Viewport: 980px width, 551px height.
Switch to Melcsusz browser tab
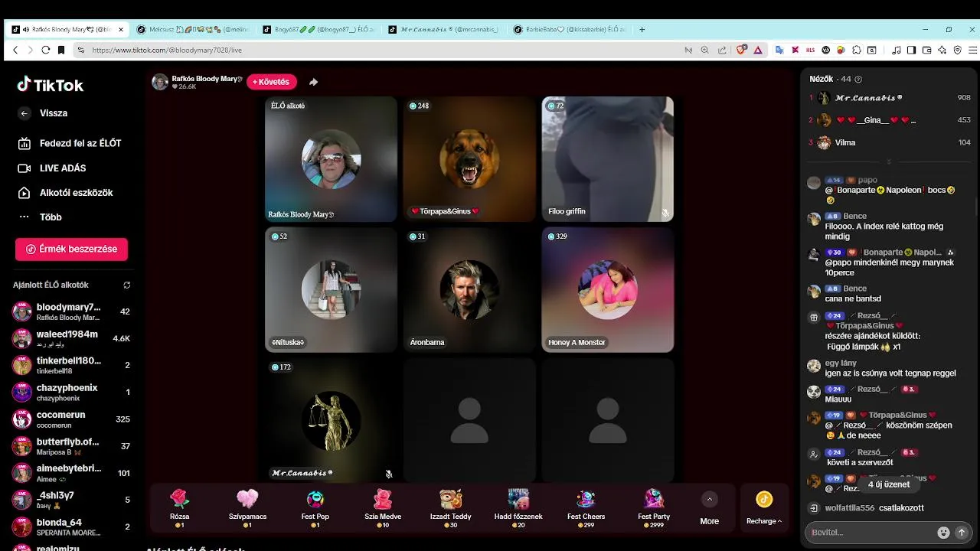coord(191,30)
